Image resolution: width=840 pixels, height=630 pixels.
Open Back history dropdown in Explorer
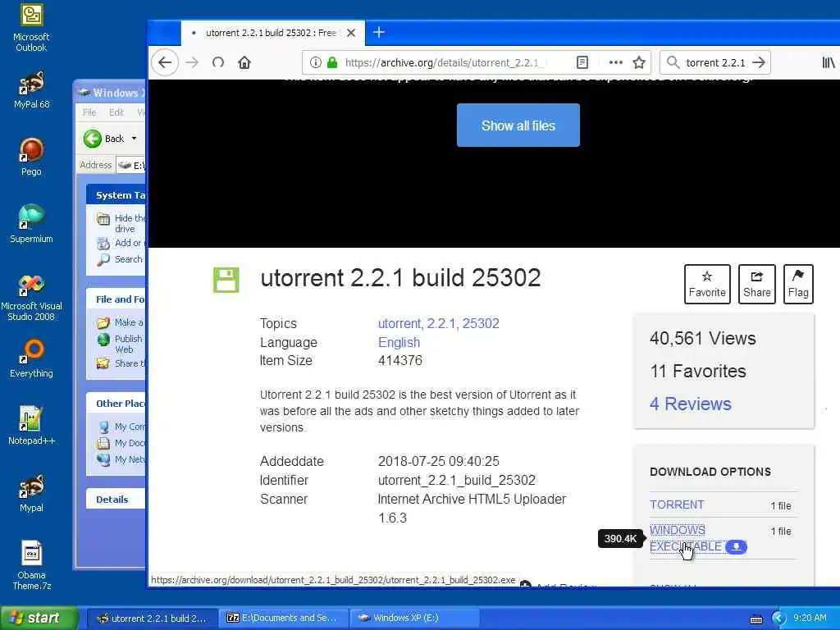pos(134,138)
